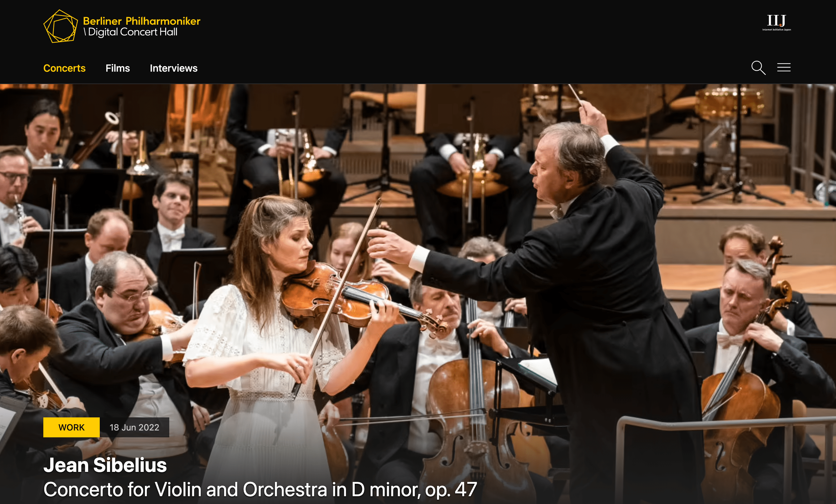Image resolution: width=836 pixels, height=504 pixels.
Task: Go to the Interviews section
Action: [174, 68]
